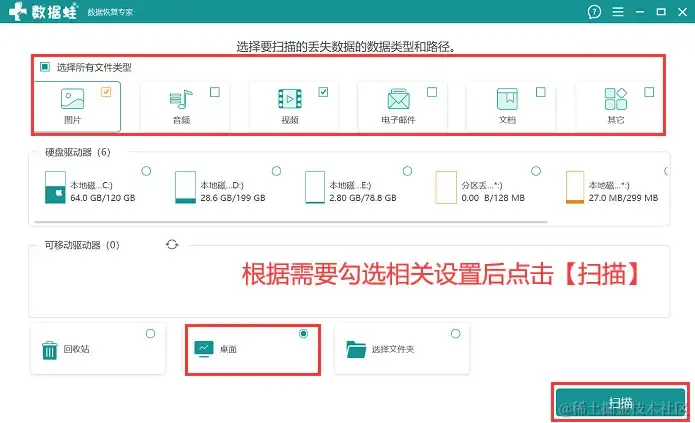
Task: Click the help question mark icon
Action: (594, 12)
